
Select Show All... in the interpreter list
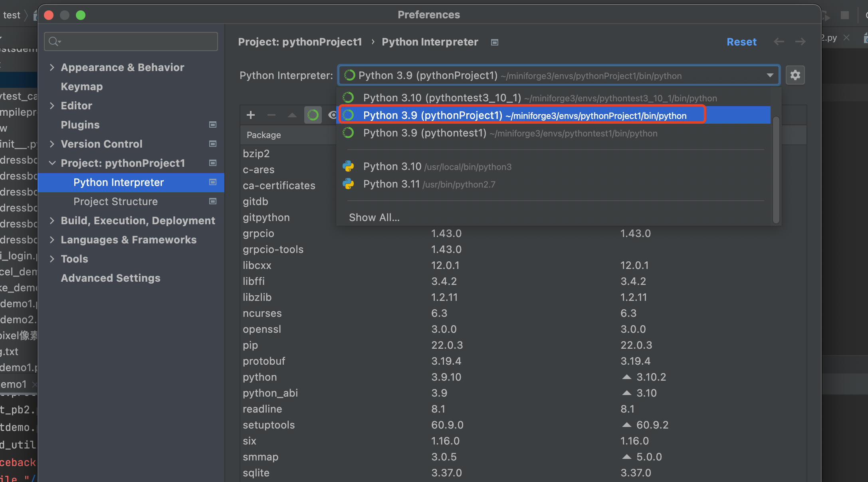tap(374, 217)
